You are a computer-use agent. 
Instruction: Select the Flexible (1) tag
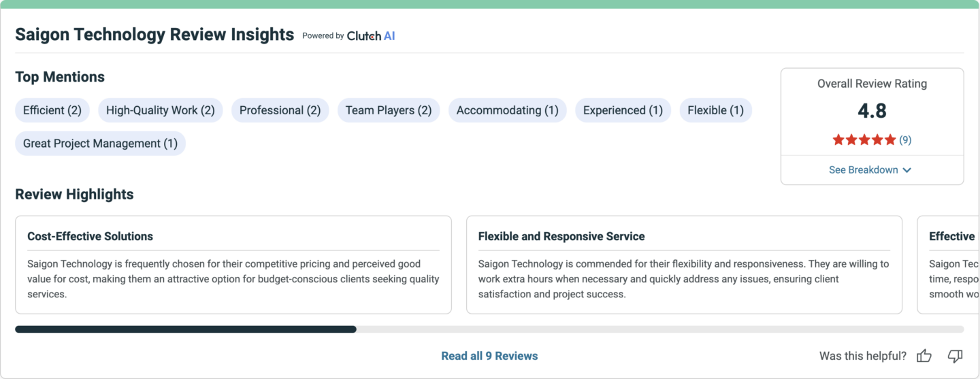(x=715, y=110)
